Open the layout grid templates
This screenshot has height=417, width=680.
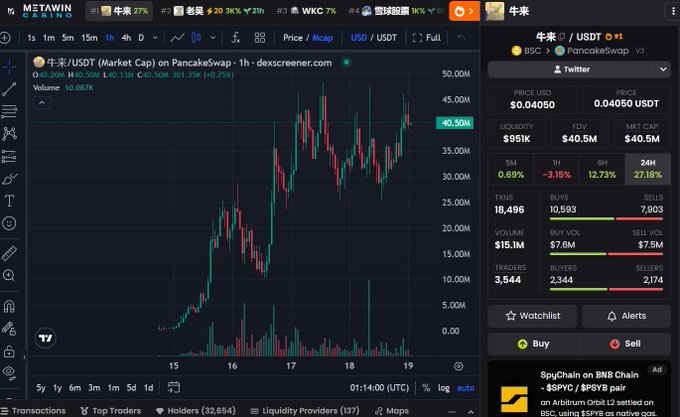click(260, 38)
